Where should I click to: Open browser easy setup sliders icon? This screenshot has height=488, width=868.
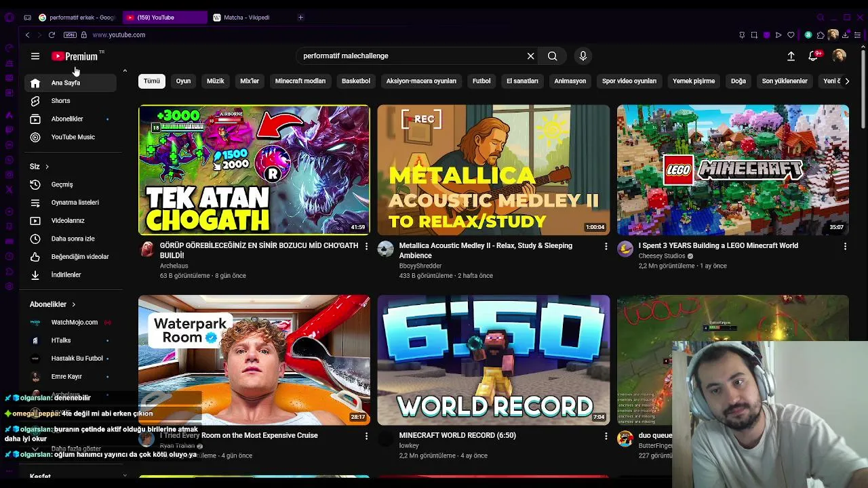click(858, 35)
